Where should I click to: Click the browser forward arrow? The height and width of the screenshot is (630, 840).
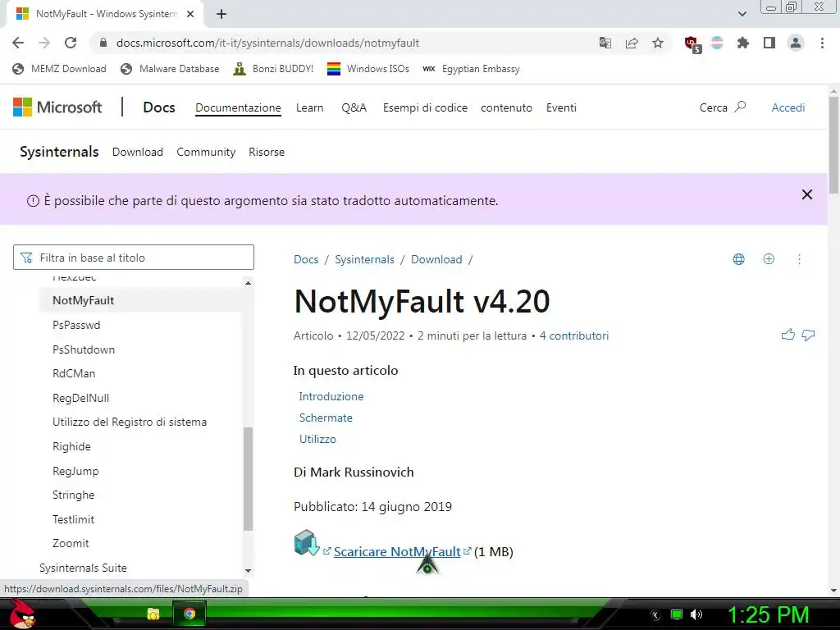pyautogui.click(x=44, y=43)
